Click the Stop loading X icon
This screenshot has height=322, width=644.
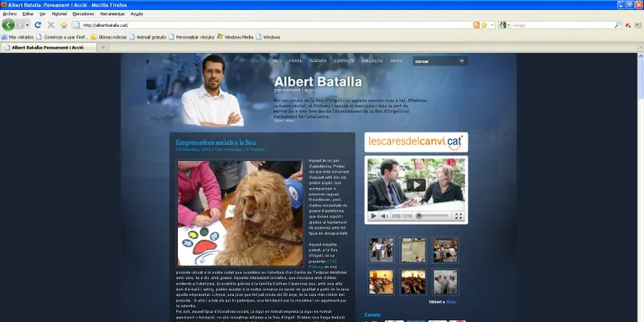click(x=51, y=25)
